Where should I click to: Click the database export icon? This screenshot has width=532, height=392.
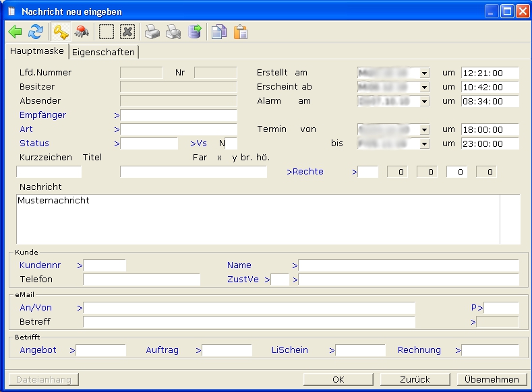point(194,32)
